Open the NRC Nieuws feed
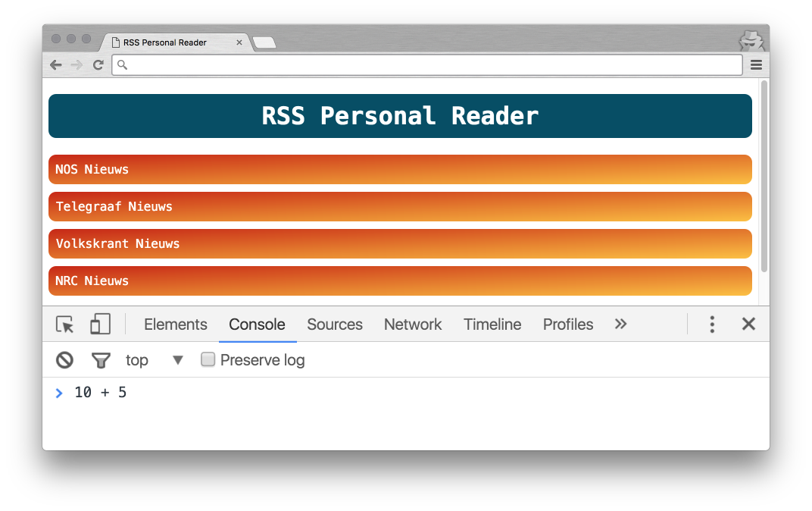Viewport: 812px width, 511px height. (x=400, y=281)
